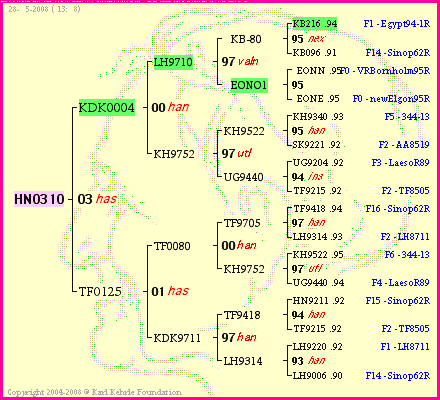Open the F3 - LaesoR89 link
Viewport: 440px width, 400px height.
pyautogui.click(x=401, y=163)
